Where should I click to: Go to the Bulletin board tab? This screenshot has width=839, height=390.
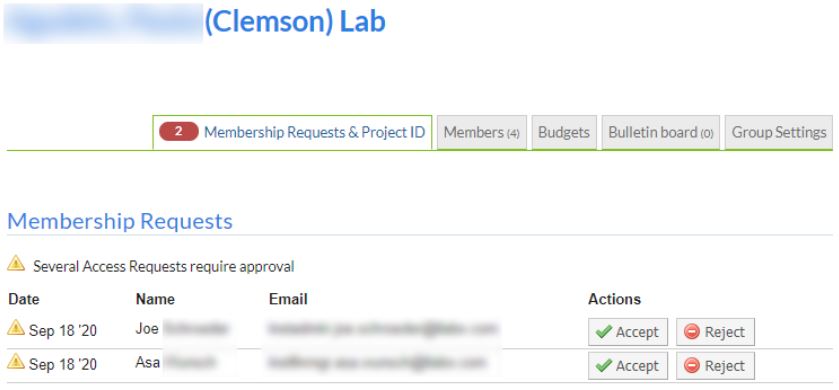661,133
